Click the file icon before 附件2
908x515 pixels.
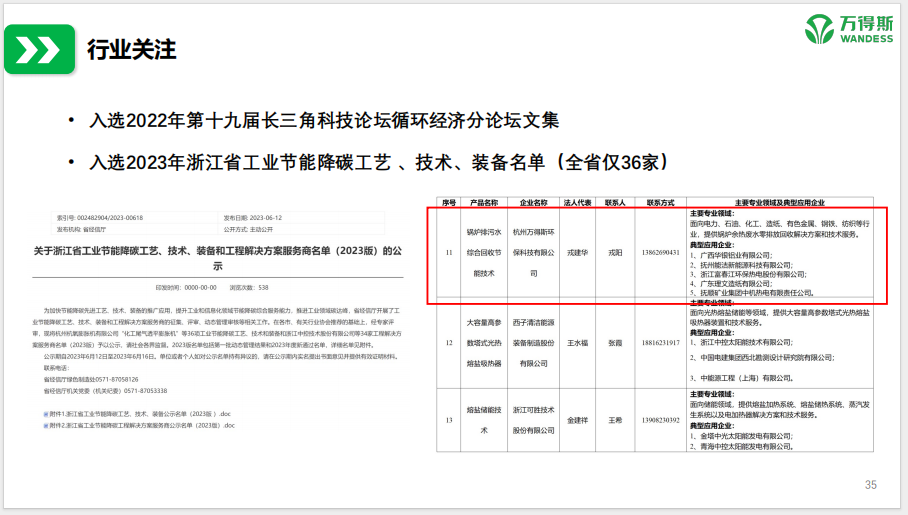[45, 425]
